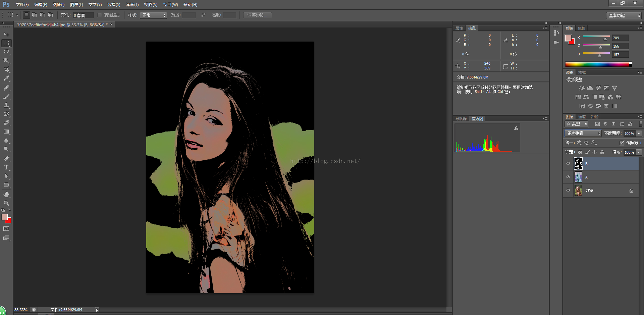Open the blend mode dropdown 正片叠底

point(583,134)
